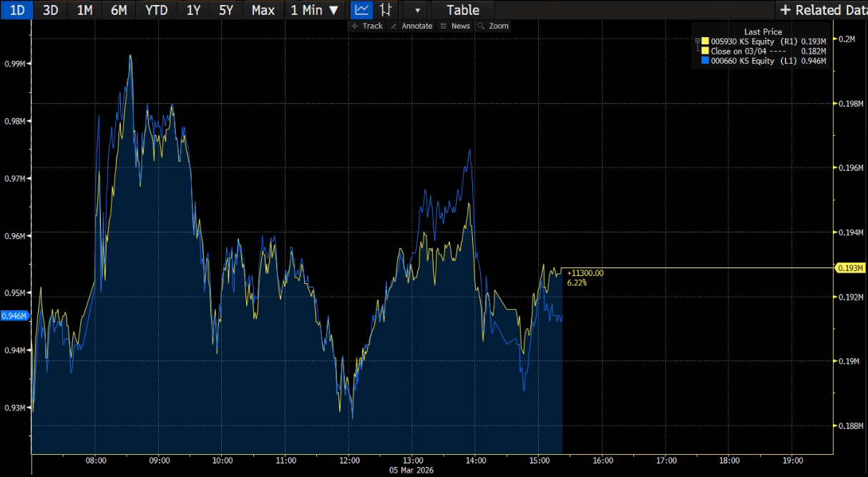Click the yellow 005930 KS Equity swatch

coord(706,41)
